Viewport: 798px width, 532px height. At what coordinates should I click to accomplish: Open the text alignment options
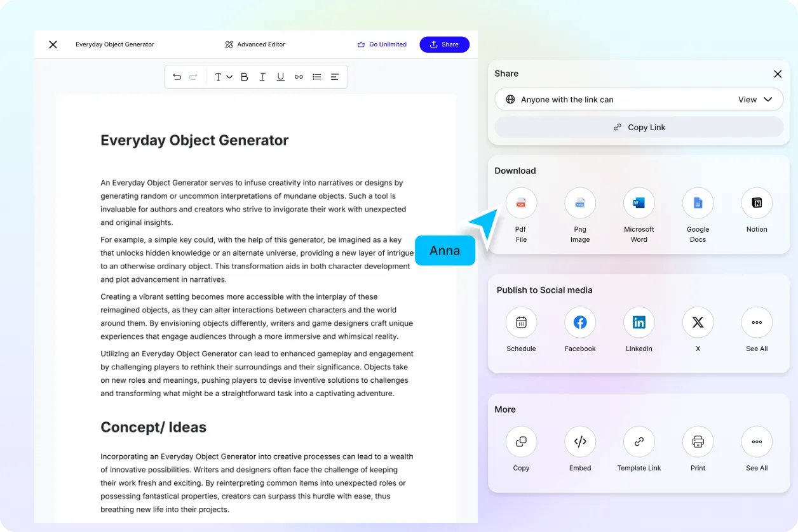click(335, 76)
